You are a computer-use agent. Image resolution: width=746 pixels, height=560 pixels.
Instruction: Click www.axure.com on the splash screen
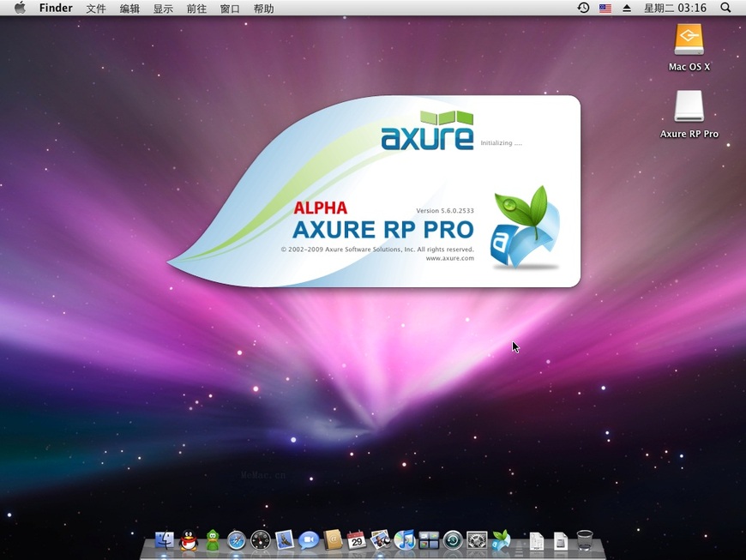(x=449, y=258)
